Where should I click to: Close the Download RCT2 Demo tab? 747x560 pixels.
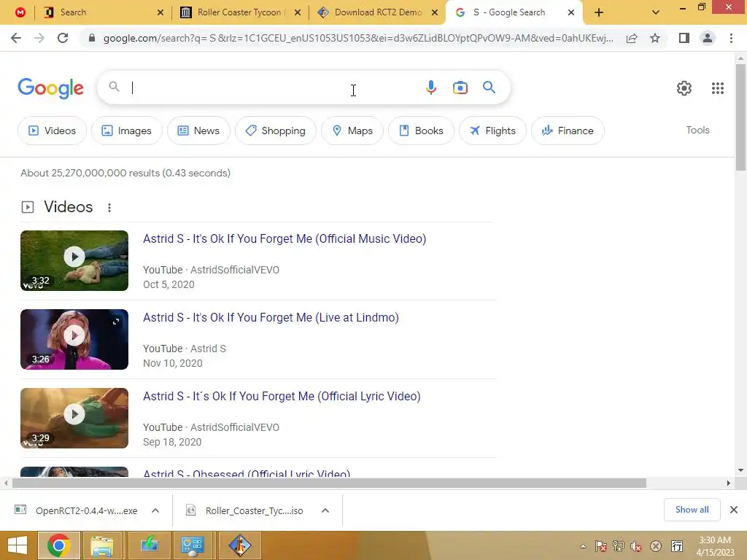[x=435, y=12]
